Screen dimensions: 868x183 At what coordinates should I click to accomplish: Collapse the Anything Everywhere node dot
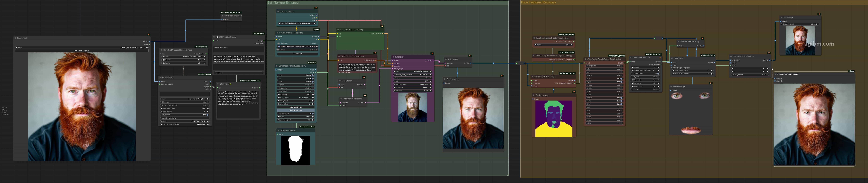(223, 16)
